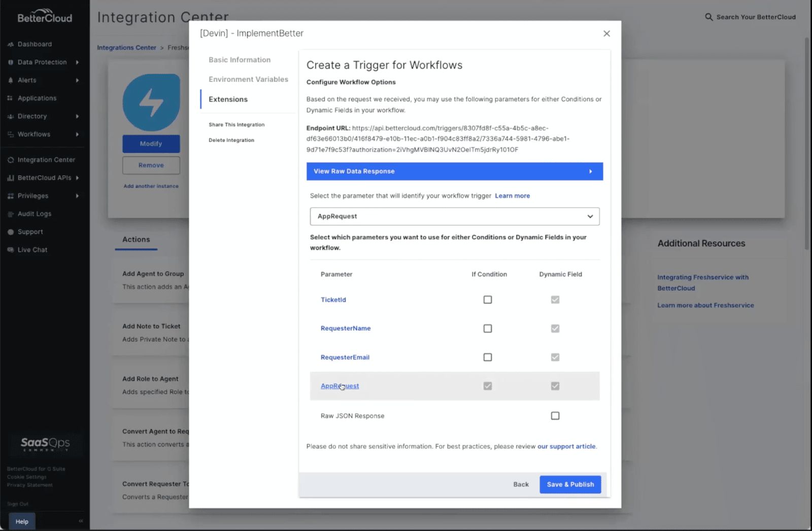Toggle RequesterName Dynamic Field checkbox
This screenshot has width=812, height=531.
[555, 328]
